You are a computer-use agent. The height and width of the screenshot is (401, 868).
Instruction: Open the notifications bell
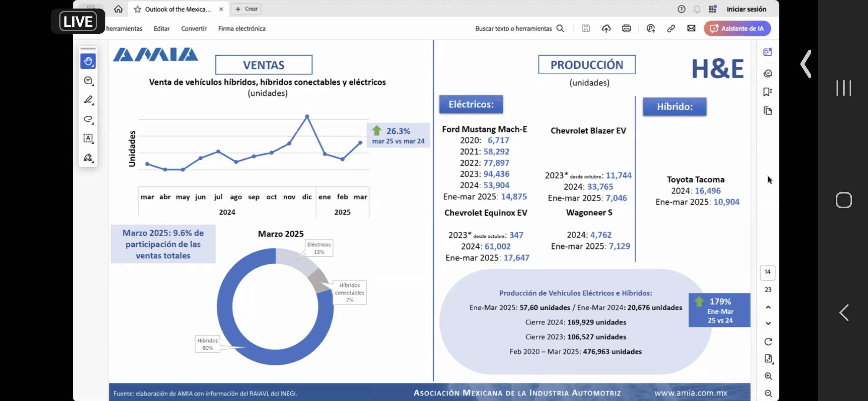tap(697, 9)
